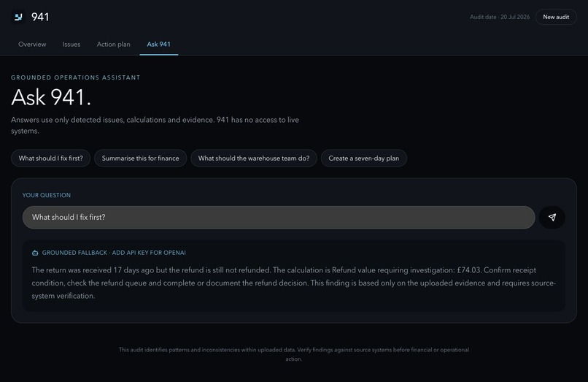Focus the Your Question input field
The height and width of the screenshot is (382, 588).
pos(279,217)
